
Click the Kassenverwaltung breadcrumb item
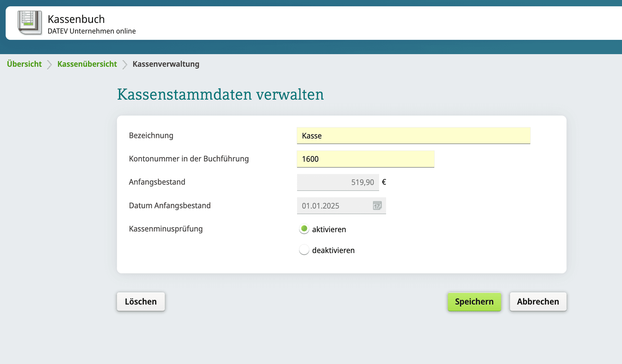tap(166, 64)
